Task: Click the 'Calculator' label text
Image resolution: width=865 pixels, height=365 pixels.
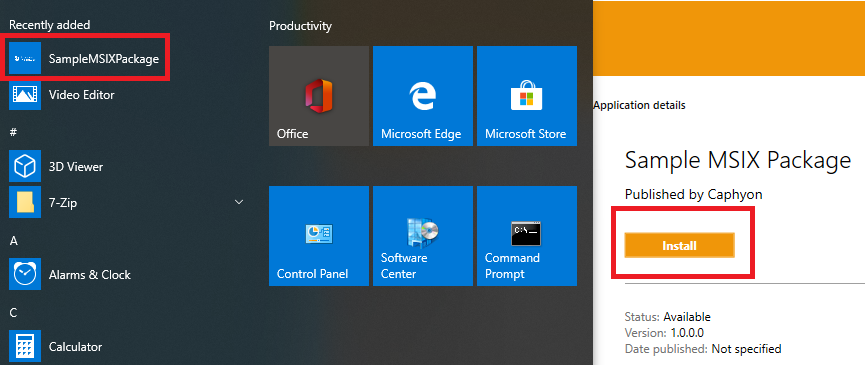Action: click(x=76, y=347)
